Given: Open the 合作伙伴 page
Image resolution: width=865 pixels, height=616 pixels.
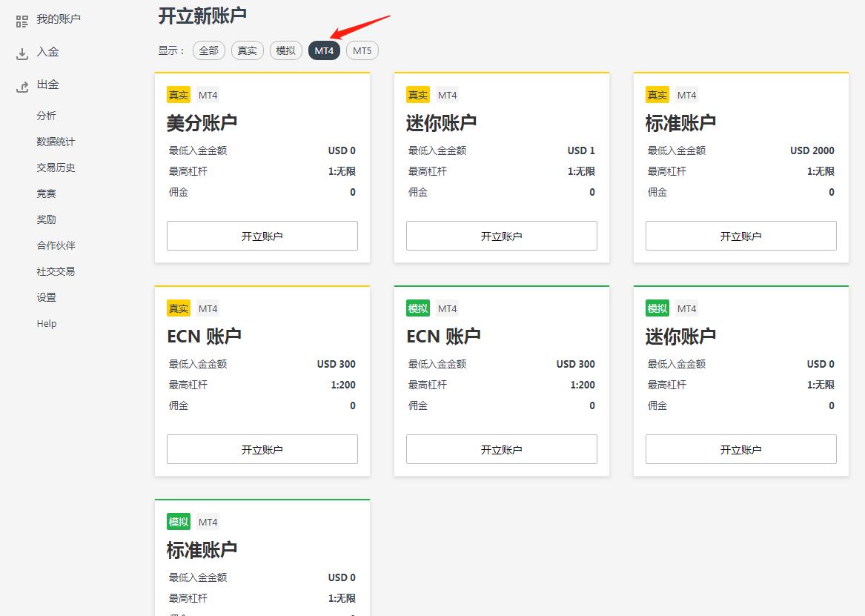Looking at the screenshot, I should point(56,245).
